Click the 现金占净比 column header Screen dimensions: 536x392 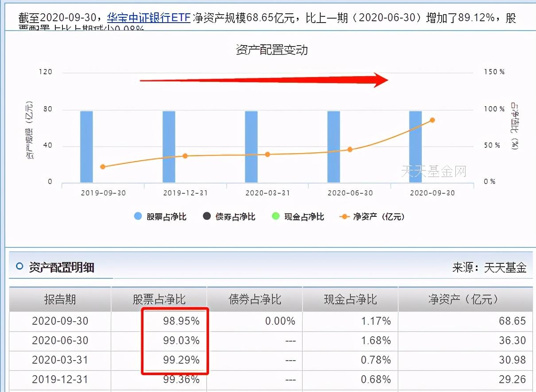pos(350,300)
